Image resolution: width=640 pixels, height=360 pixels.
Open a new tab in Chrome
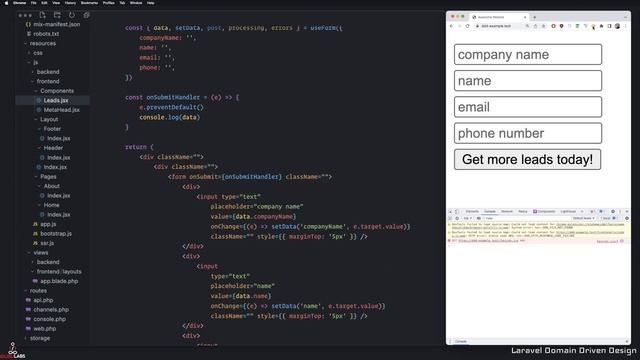point(534,17)
